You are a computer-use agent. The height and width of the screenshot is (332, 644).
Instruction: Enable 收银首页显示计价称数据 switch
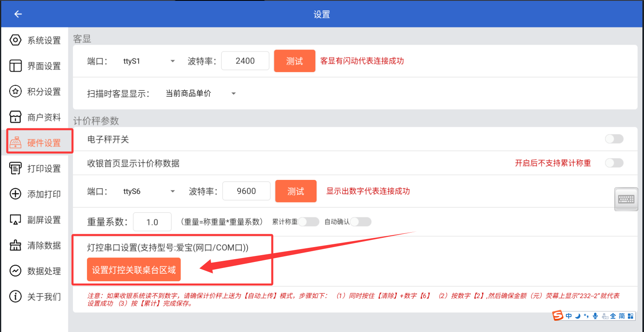614,163
